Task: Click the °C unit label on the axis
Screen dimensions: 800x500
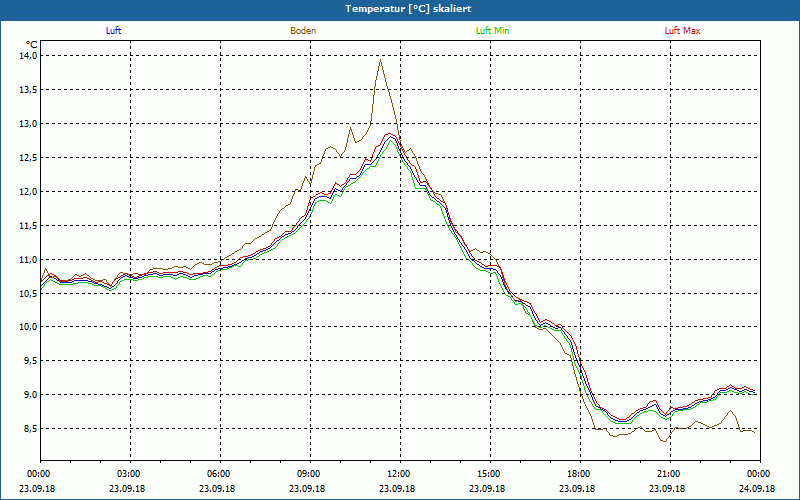Action: click(32, 44)
